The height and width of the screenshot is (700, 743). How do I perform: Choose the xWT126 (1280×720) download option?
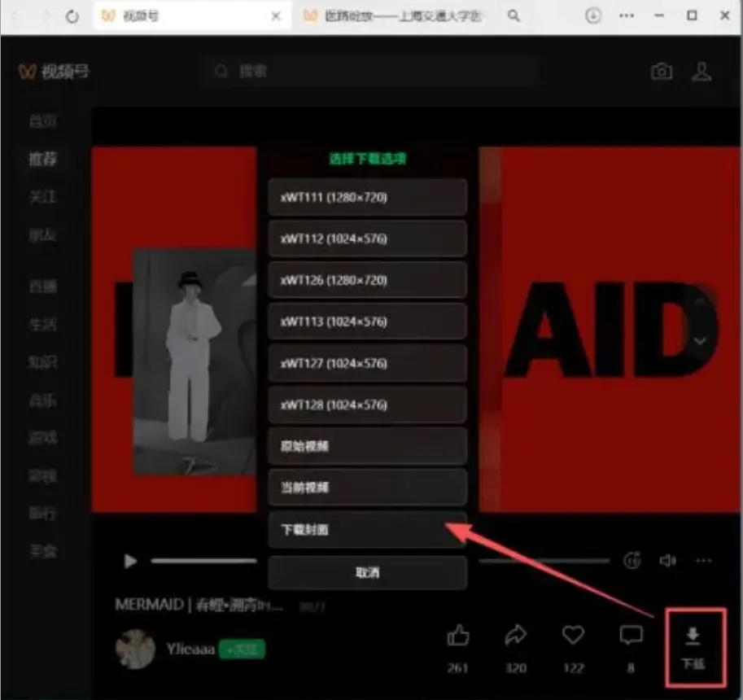[x=368, y=280]
